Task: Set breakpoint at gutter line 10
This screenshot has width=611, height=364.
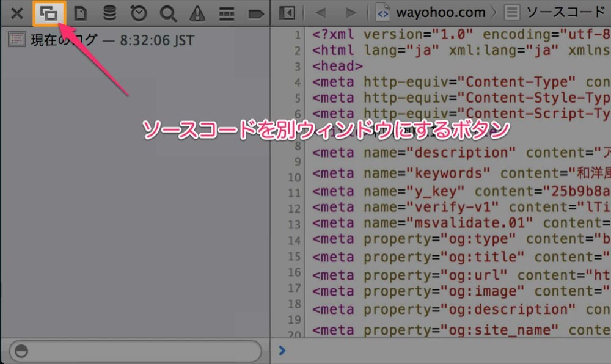Action: coord(295,178)
